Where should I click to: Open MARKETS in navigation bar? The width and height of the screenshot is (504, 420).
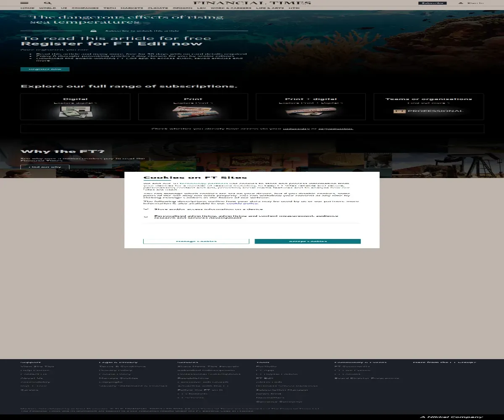point(132,8)
